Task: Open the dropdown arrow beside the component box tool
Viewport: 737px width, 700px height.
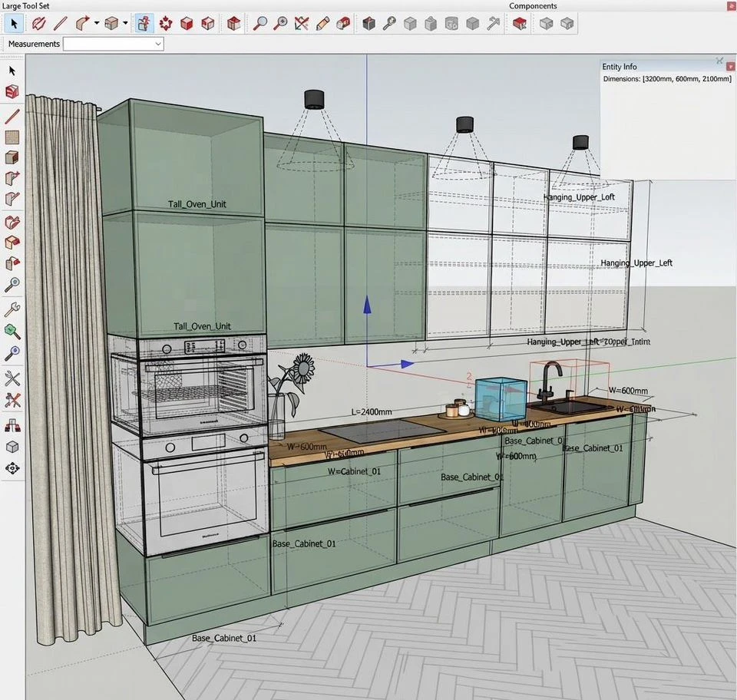Action: [125, 23]
